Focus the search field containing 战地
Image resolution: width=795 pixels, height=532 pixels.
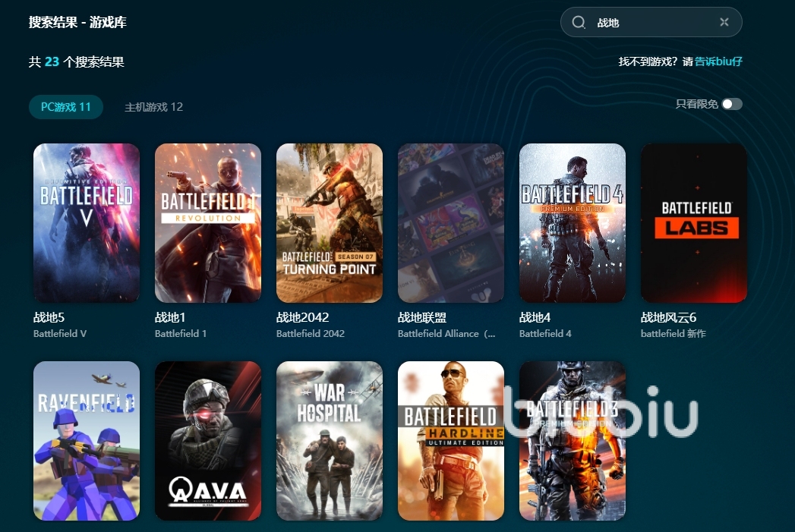coord(651,22)
